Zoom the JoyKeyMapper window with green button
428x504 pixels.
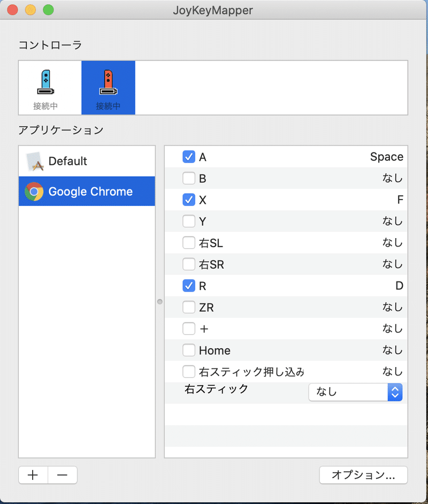pos(49,10)
